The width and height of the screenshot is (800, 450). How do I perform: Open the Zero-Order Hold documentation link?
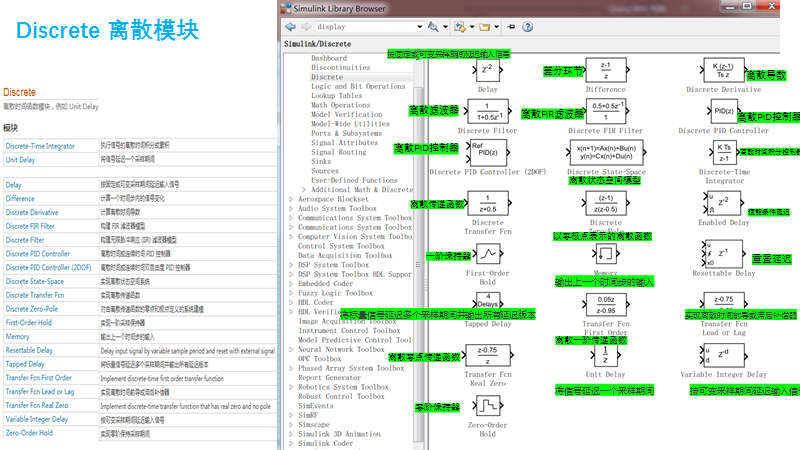tap(29, 433)
